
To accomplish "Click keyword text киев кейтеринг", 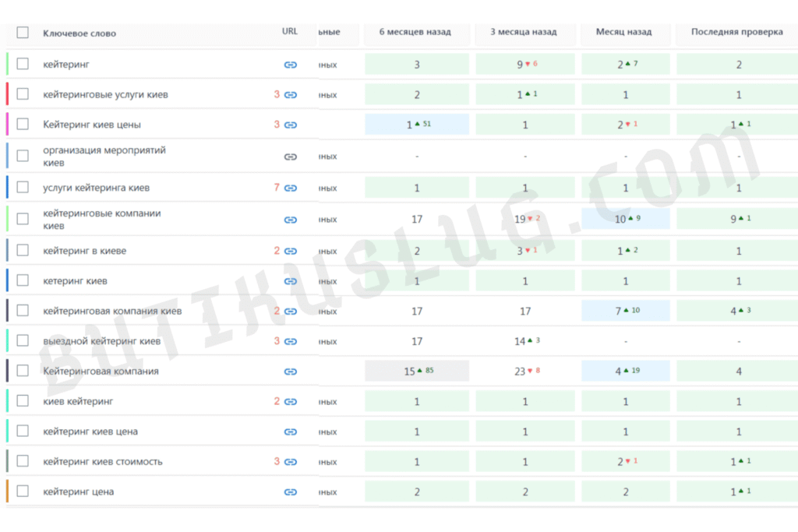I will 78,401.
